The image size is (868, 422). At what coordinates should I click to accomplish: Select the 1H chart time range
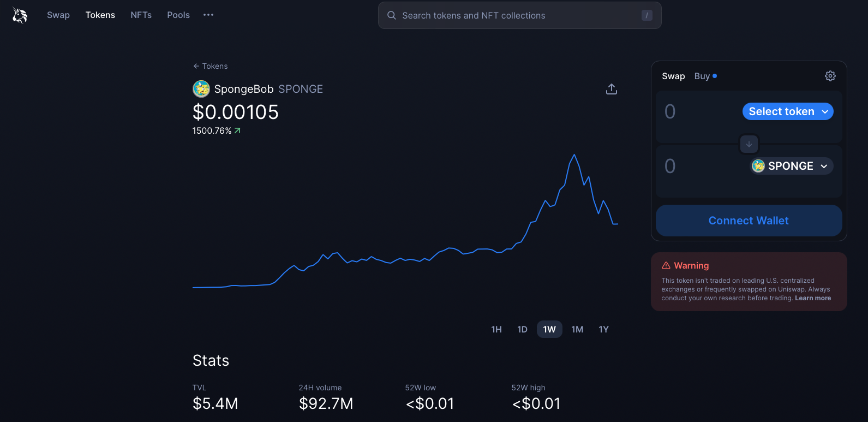[496, 329]
